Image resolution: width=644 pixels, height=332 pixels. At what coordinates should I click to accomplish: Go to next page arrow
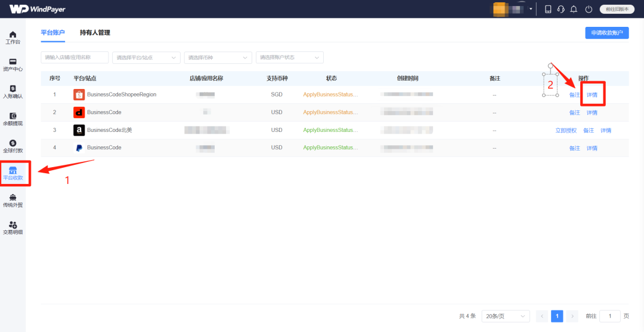click(572, 316)
